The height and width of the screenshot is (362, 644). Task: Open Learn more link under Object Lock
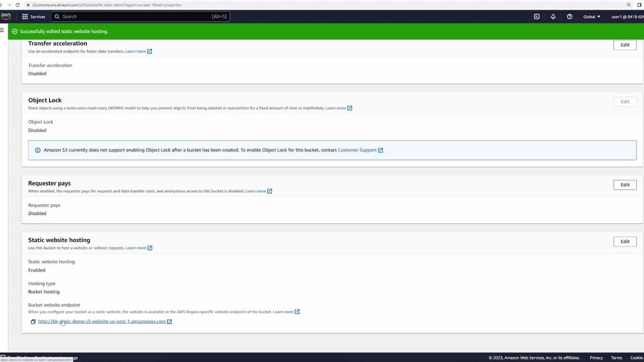335,108
